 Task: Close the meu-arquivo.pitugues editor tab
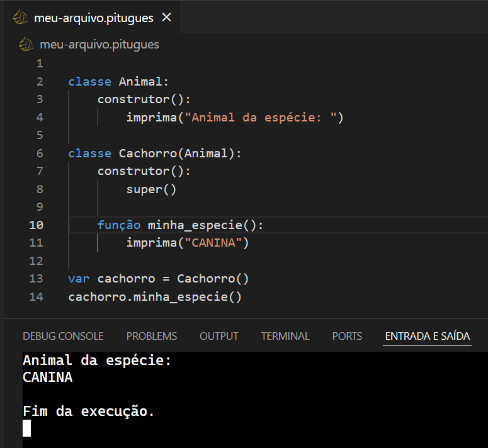167,18
